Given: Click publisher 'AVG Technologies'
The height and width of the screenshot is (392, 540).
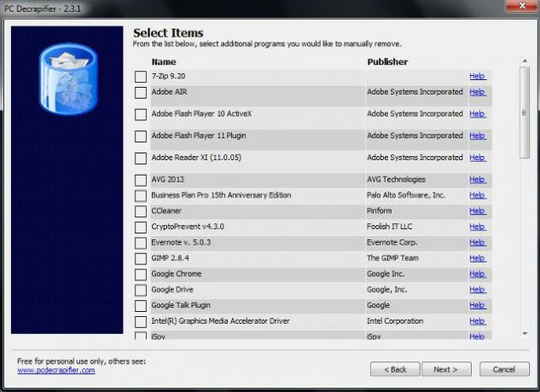Looking at the screenshot, I should point(396,179).
